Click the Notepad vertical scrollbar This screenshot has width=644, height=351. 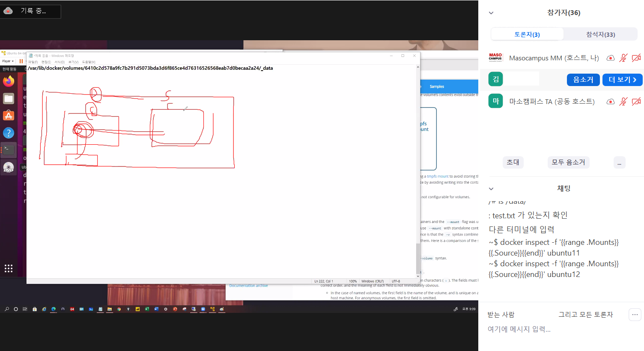418,171
